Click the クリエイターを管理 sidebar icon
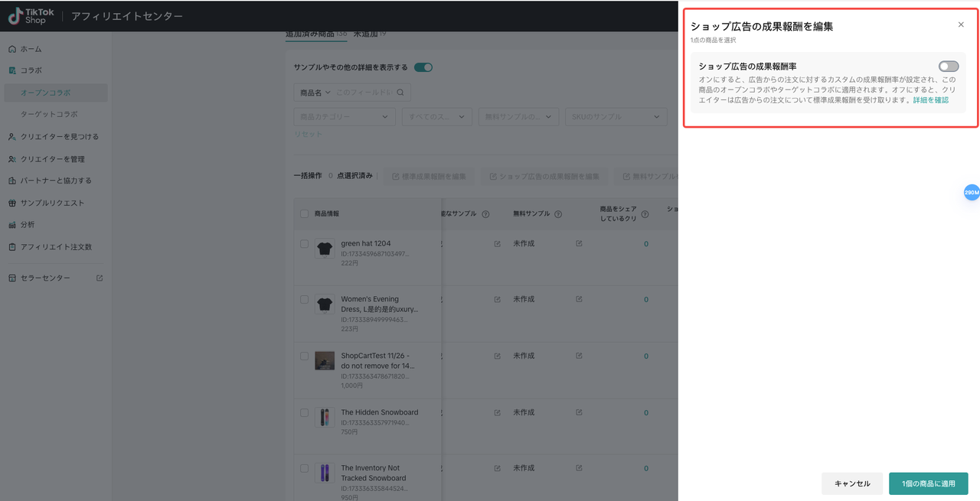This screenshot has width=980, height=501. click(x=12, y=159)
